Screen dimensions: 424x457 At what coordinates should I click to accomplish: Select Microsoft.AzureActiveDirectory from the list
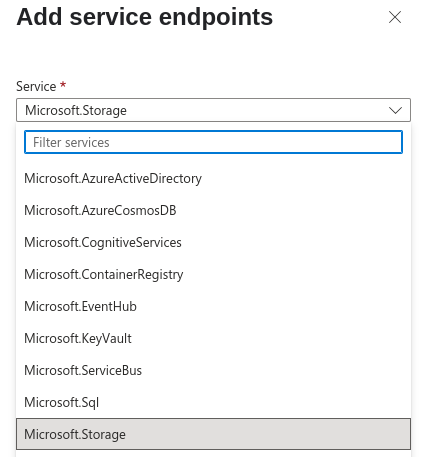tap(213, 178)
